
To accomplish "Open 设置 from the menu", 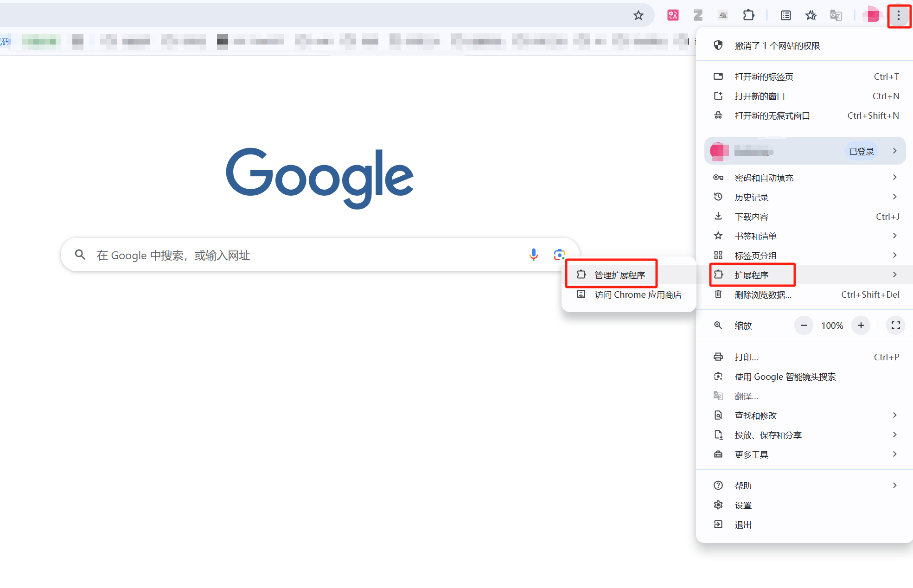I will (x=743, y=505).
